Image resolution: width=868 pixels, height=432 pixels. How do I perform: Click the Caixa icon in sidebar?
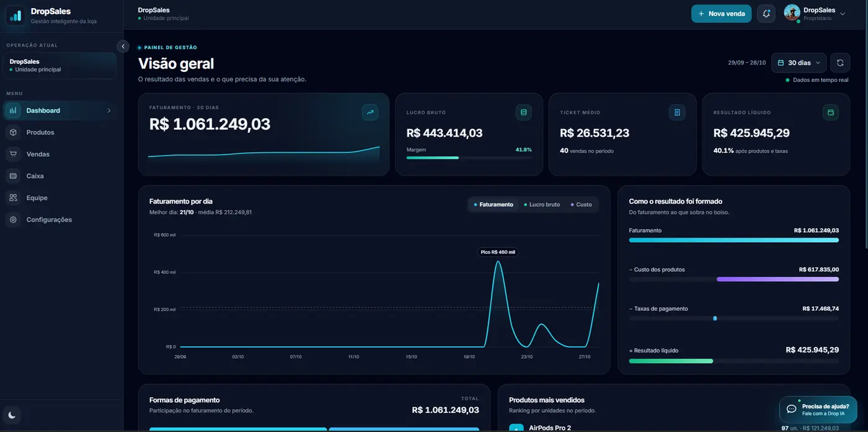tap(13, 176)
